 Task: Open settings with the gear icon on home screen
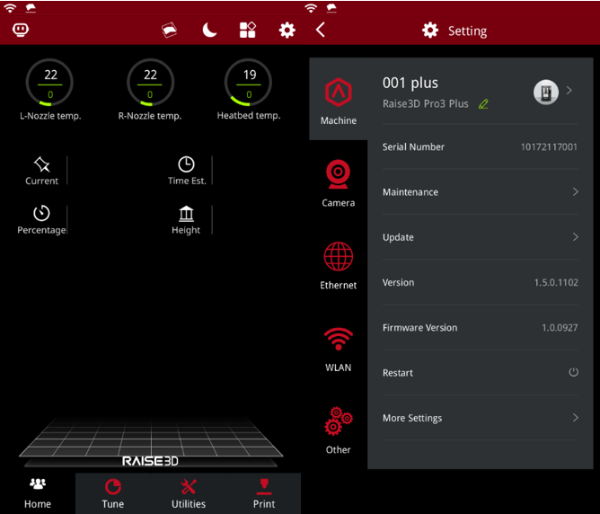287,30
